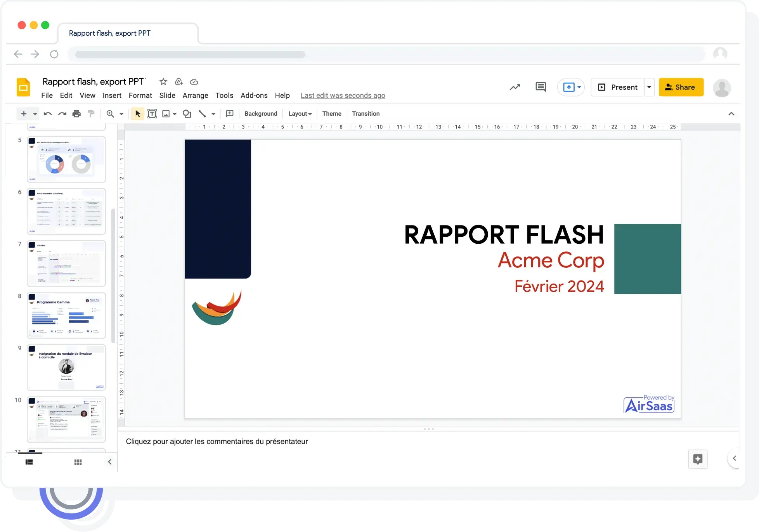Select slide 7 thumbnail
Screen dimensions: 759x532
[x=66, y=263]
